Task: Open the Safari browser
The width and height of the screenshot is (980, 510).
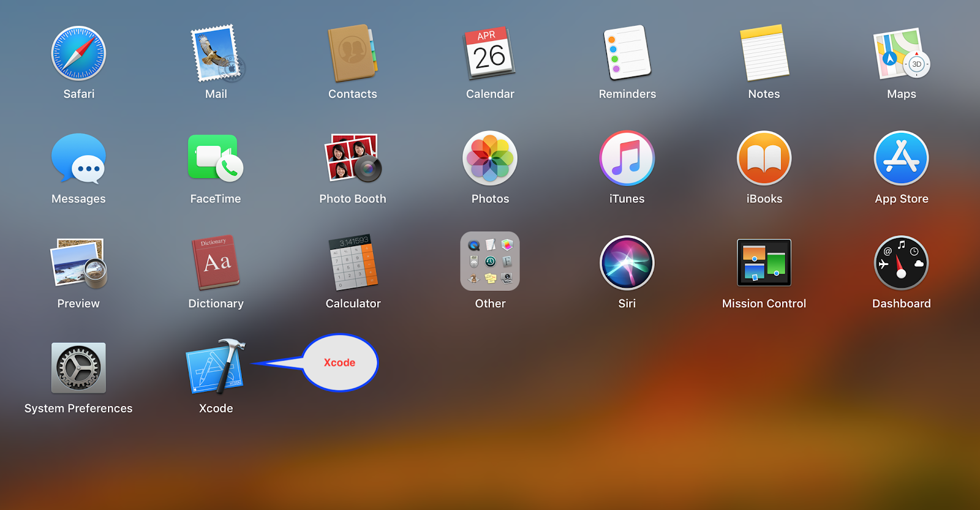Action: [x=78, y=53]
